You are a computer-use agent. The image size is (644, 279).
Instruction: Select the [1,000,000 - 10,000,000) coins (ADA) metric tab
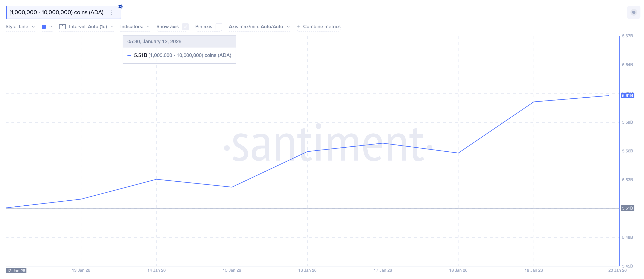coord(56,12)
